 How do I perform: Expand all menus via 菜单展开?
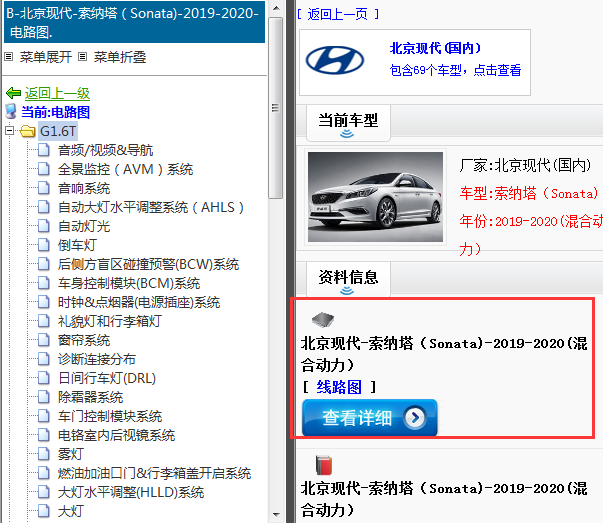[45, 57]
